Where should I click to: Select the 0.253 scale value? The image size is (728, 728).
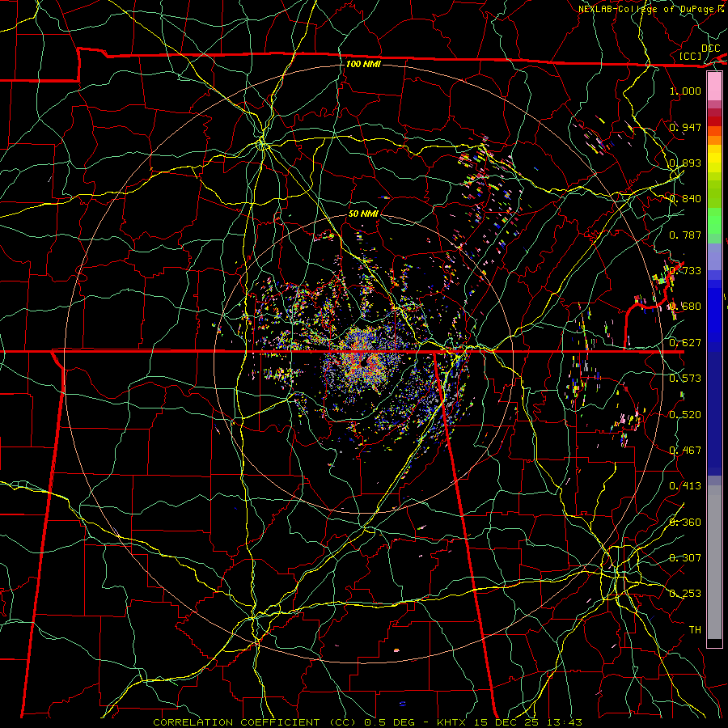pyautogui.click(x=685, y=594)
